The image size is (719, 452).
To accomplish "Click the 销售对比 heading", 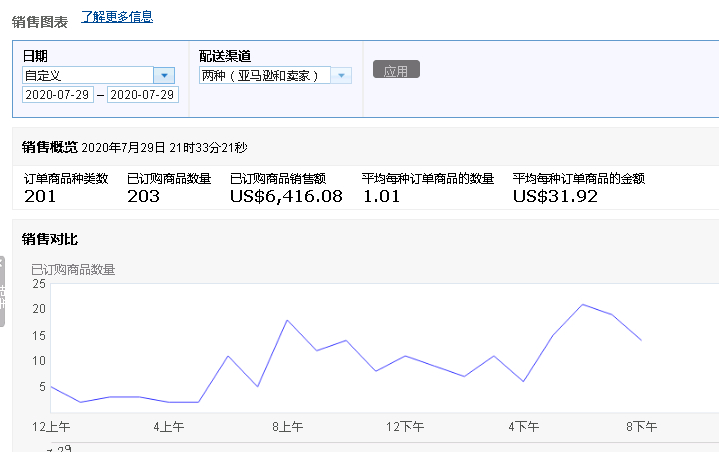I will 50,239.
